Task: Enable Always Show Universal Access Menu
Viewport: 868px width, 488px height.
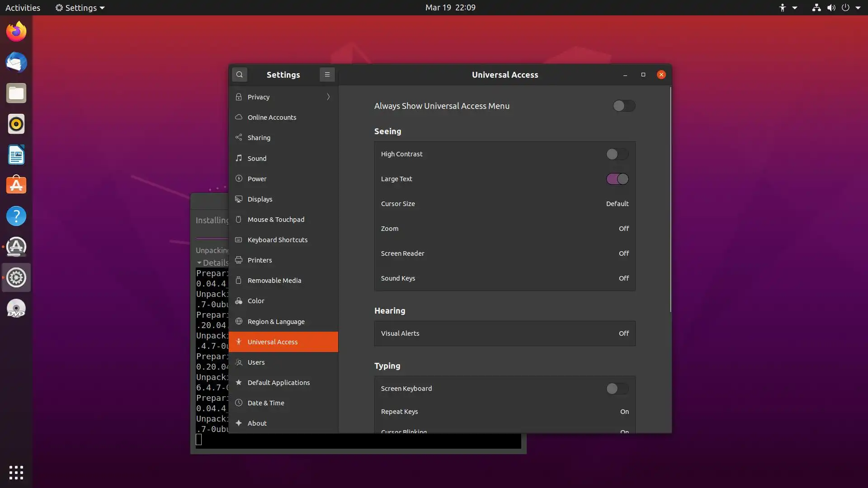Action: point(624,106)
